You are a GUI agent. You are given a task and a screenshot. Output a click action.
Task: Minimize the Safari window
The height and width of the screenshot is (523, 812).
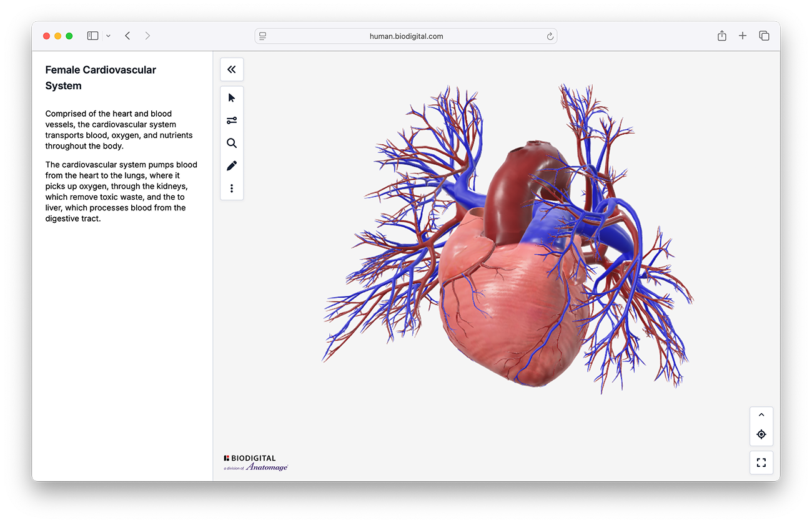58,36
